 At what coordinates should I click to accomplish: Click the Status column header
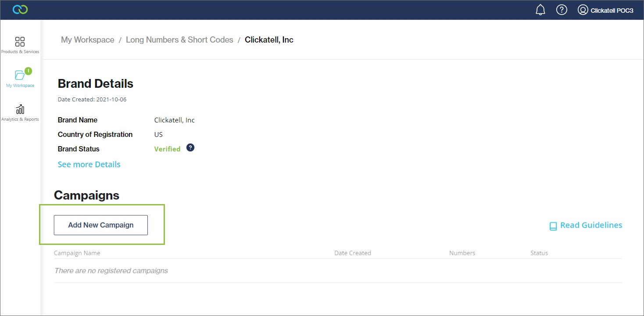[539, 253]
